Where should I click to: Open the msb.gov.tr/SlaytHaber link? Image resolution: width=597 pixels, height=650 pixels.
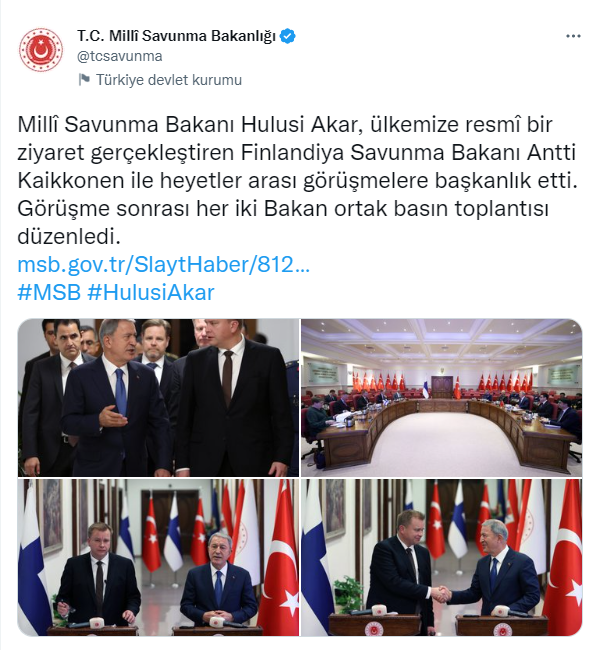[163, 264]
